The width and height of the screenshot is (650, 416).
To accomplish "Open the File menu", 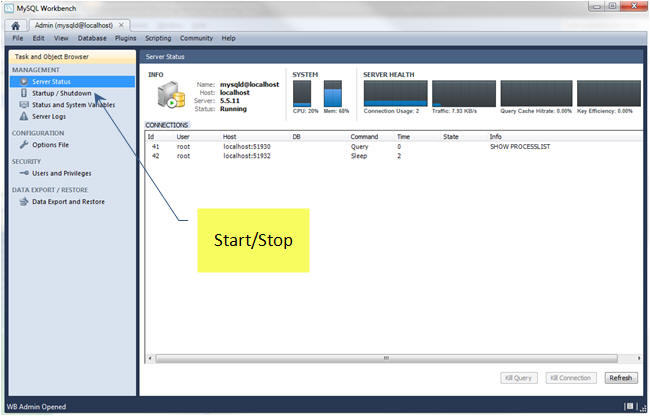I will pos(18,38).
